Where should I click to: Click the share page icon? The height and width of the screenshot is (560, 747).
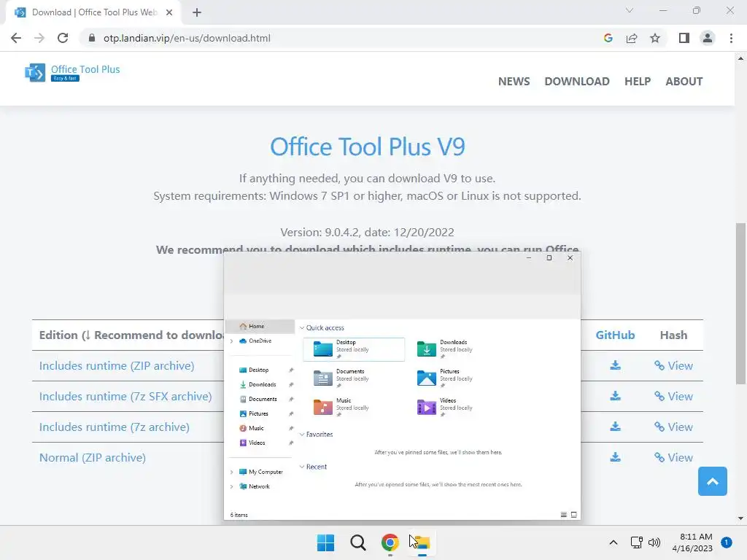click(x=632, y=38)
